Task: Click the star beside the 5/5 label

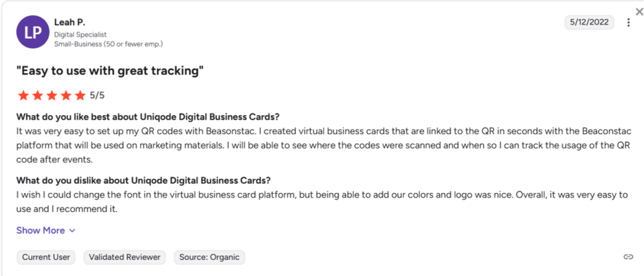Action: click(81, 95)
